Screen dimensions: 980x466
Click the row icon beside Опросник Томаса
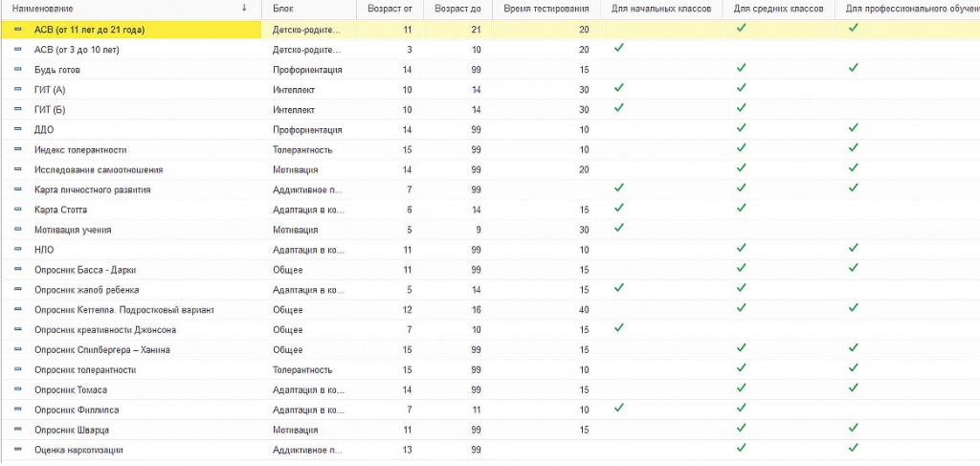[x=17, y=389]
